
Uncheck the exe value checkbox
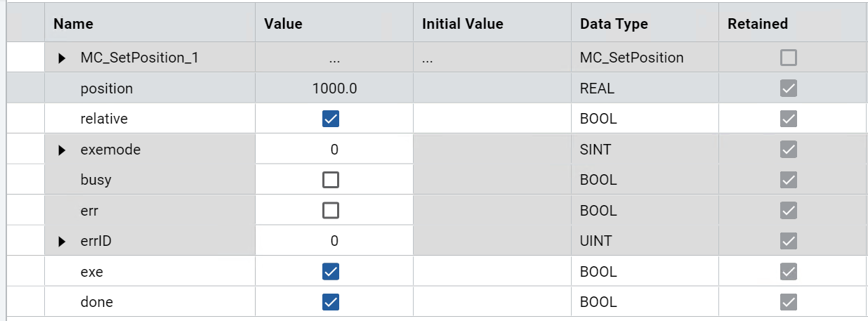(x=330, y=272)
